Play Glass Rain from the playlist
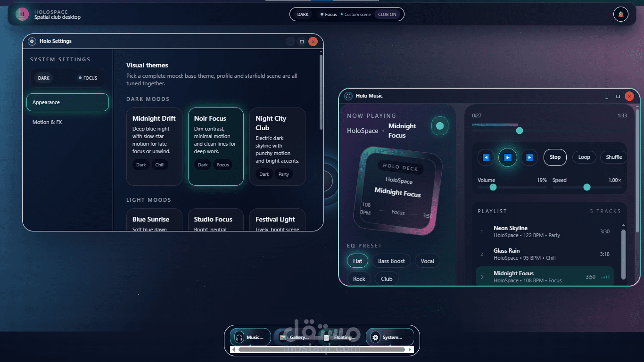The image size is (644, 362). [545, 254]
